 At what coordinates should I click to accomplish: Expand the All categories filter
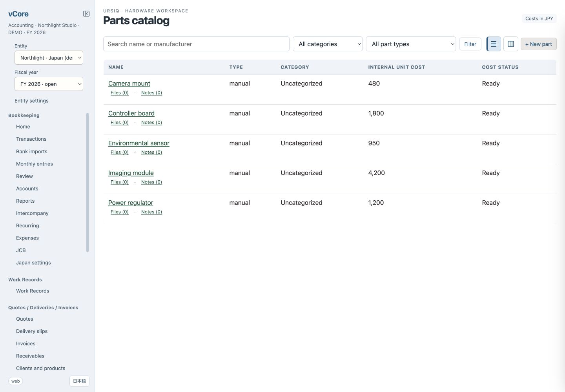coord(328,44)
